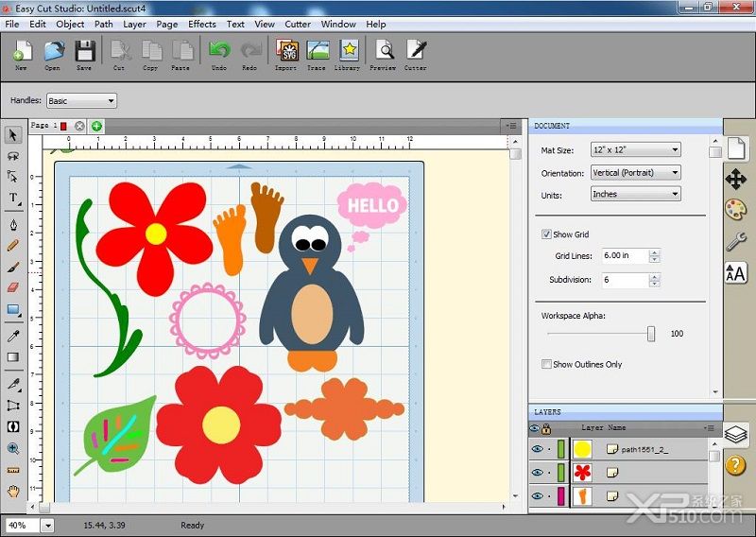Click the Subdivision value field

[626, 280]
